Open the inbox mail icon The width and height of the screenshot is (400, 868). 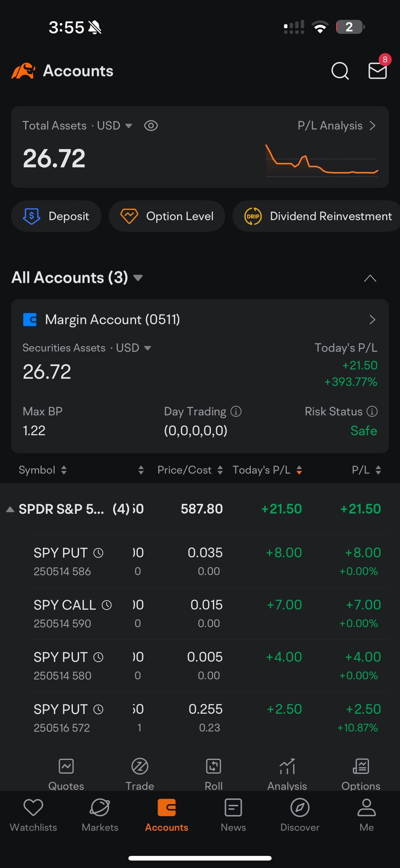[377, 70]
